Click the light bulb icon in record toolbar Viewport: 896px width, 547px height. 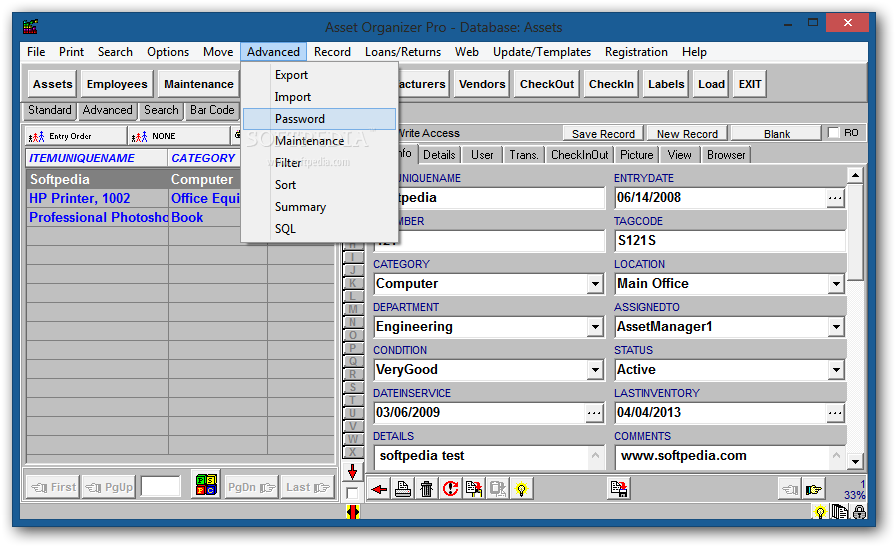521,489
